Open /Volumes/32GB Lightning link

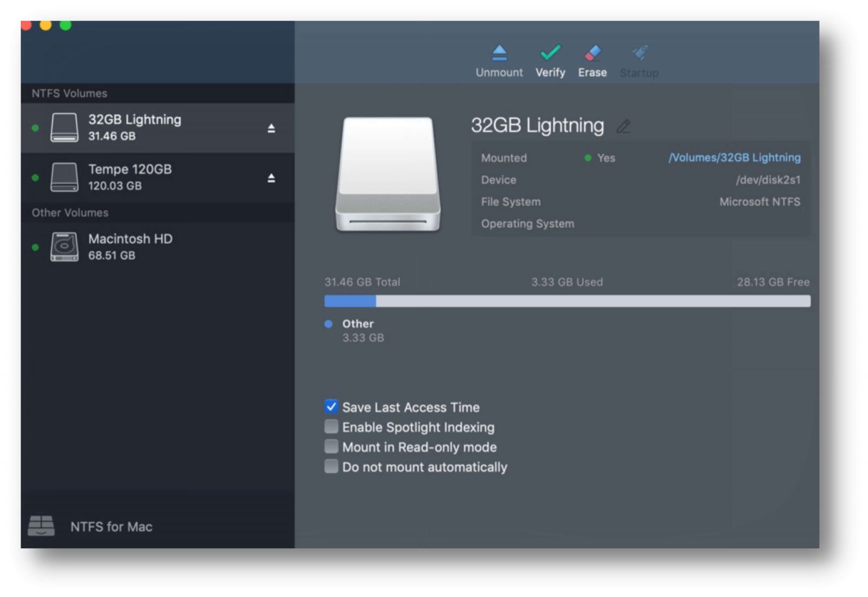coord(735,157)
